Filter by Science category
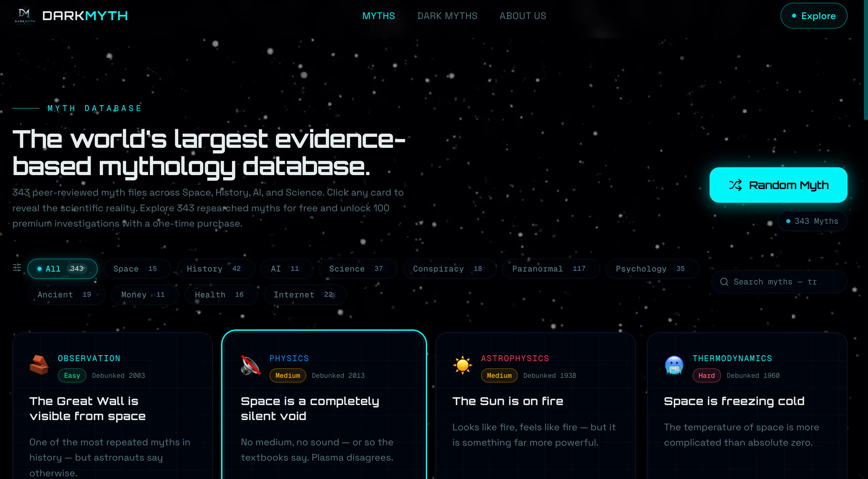The width and height of the screenshot is (868, 479). (358, 269)
